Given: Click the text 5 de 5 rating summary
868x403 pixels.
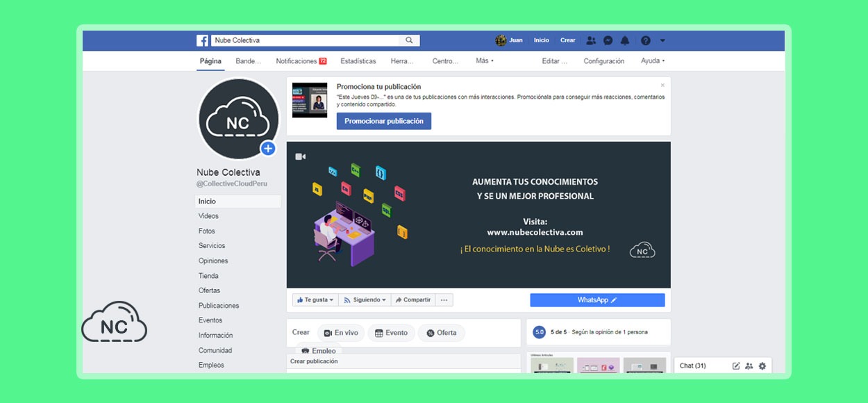Looking at the screenshot, I should coord(559,332).
